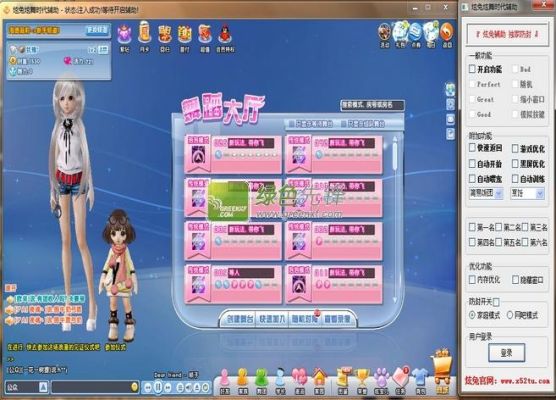Enable the 内存优化 checkbox
The width and height of the screenshot is (556, 400).
pos(472,280)
